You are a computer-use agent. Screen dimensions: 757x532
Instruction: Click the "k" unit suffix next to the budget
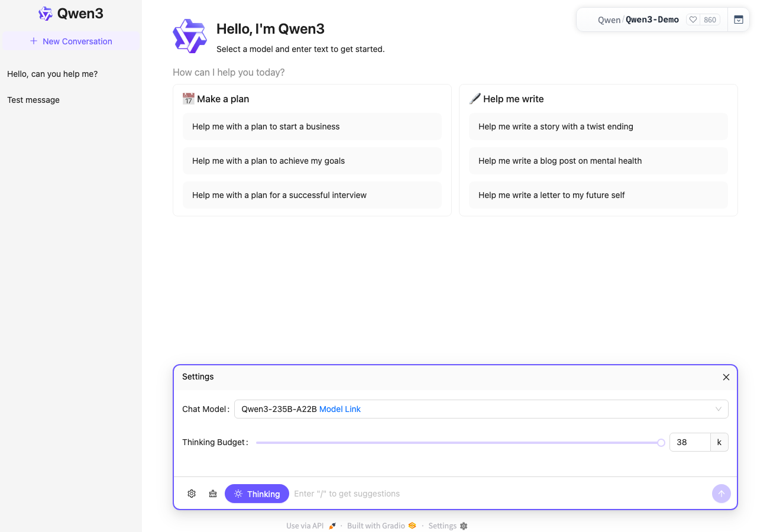click(719, 442)
